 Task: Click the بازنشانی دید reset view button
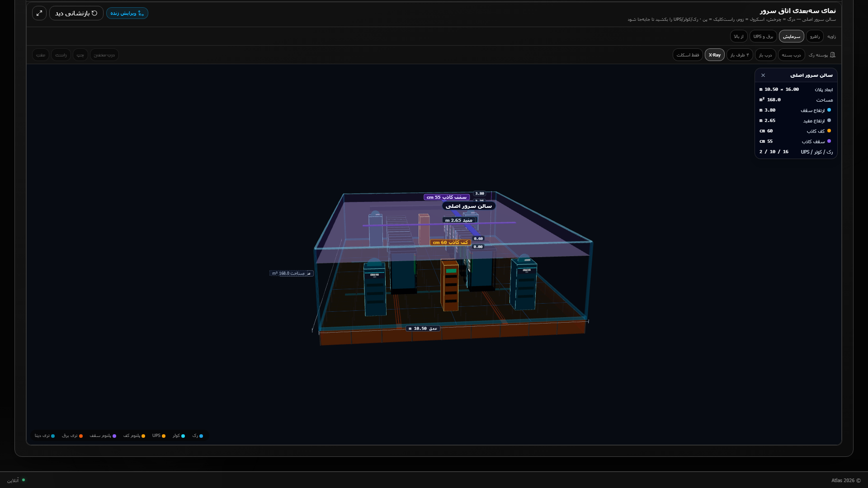(76, 13)
